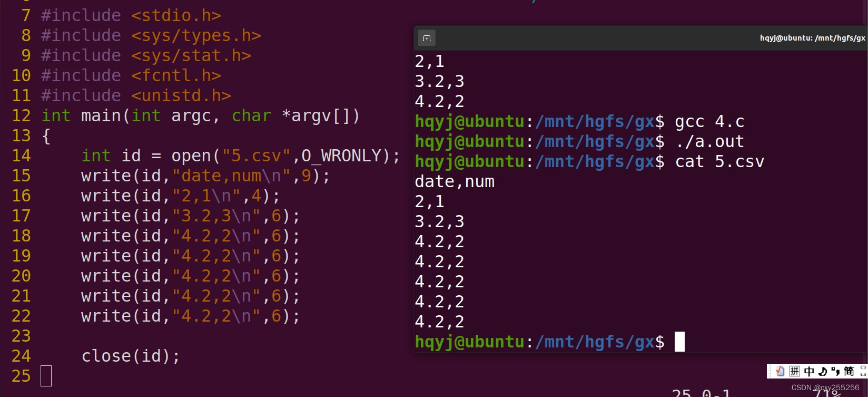
Task: Click the write call on line 22
Action: (x=191, y=316)
